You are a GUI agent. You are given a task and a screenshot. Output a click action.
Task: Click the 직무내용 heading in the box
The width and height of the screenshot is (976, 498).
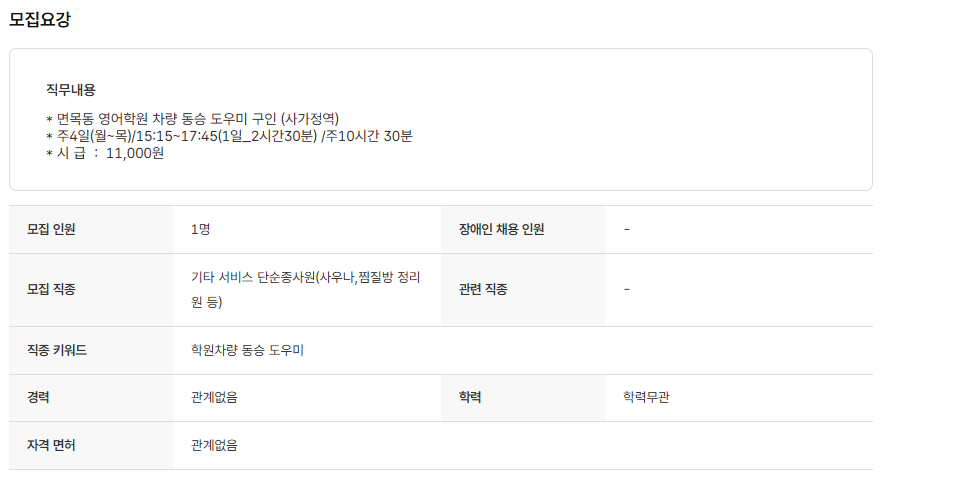(x=71, y=90)
